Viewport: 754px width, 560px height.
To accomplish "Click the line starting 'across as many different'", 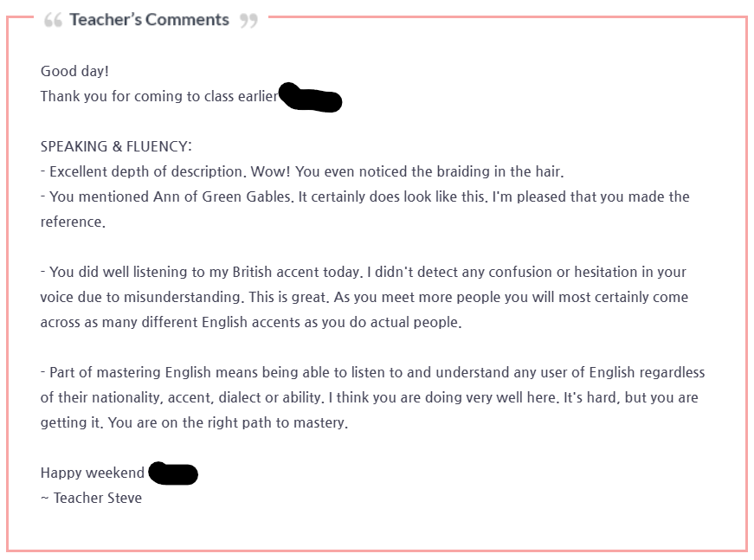I will pos(251,322).
